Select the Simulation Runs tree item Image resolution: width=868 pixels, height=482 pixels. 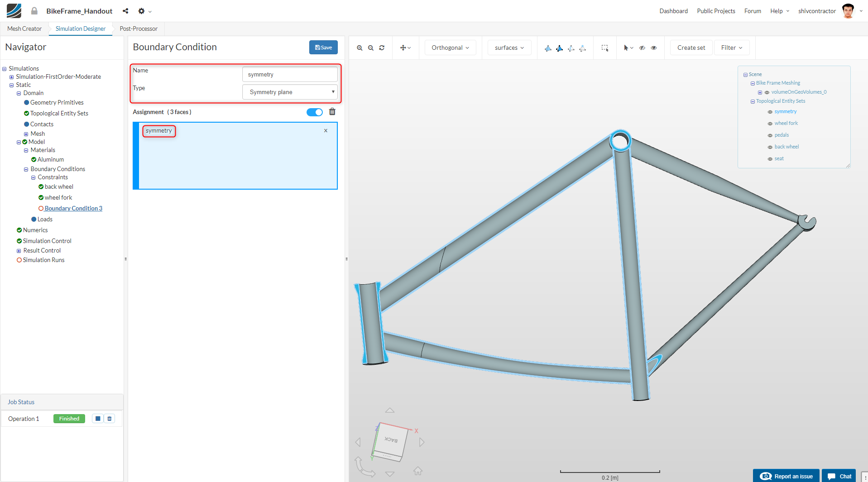click(x=43, y=260)
